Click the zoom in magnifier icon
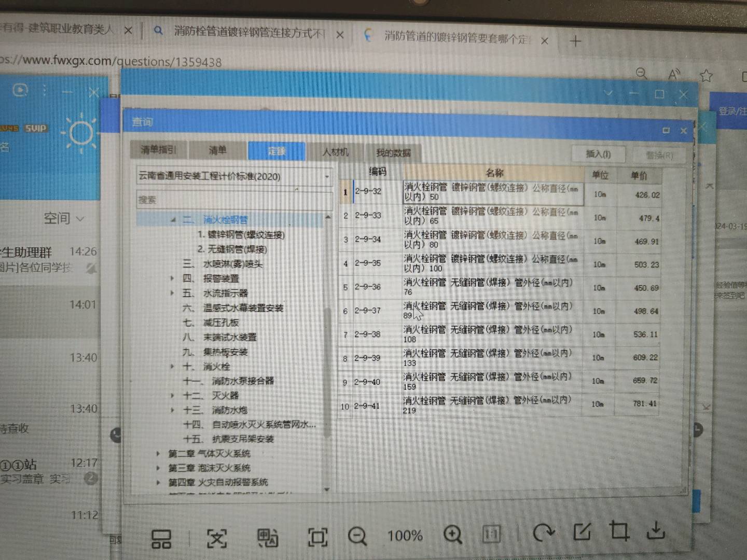Viewport: 747px width, 560px height. (453, 534)
